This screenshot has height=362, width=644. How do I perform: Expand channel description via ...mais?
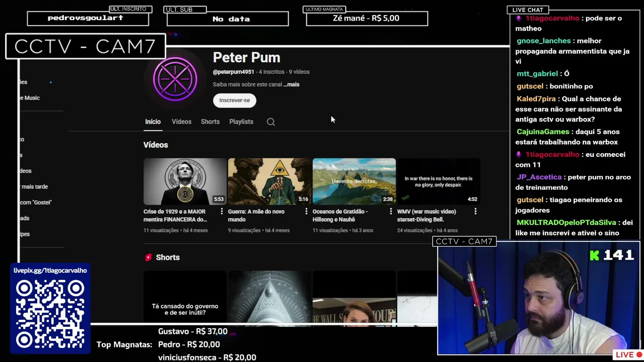tap(291, 84)
